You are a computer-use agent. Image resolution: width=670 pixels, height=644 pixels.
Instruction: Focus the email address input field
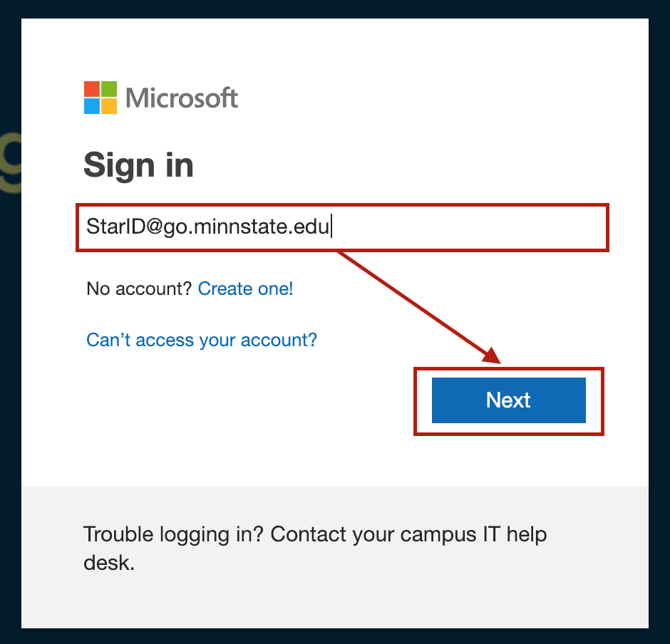pyautogui.click(x=463, y=228)
